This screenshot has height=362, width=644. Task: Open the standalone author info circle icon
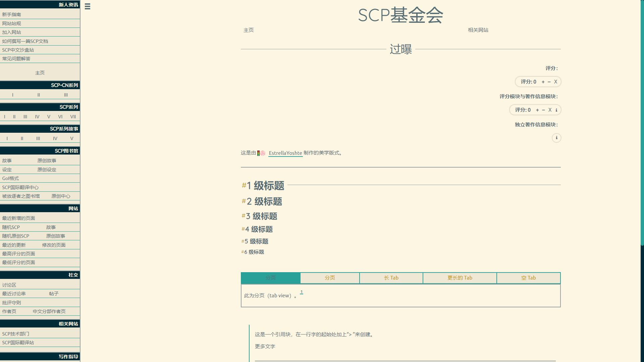556,138
